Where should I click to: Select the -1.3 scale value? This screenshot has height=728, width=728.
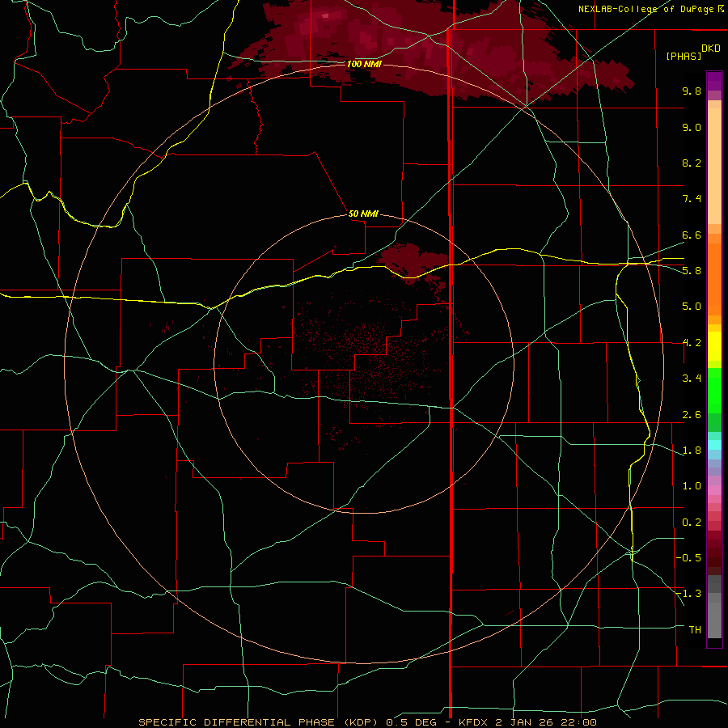click(688, 594)
